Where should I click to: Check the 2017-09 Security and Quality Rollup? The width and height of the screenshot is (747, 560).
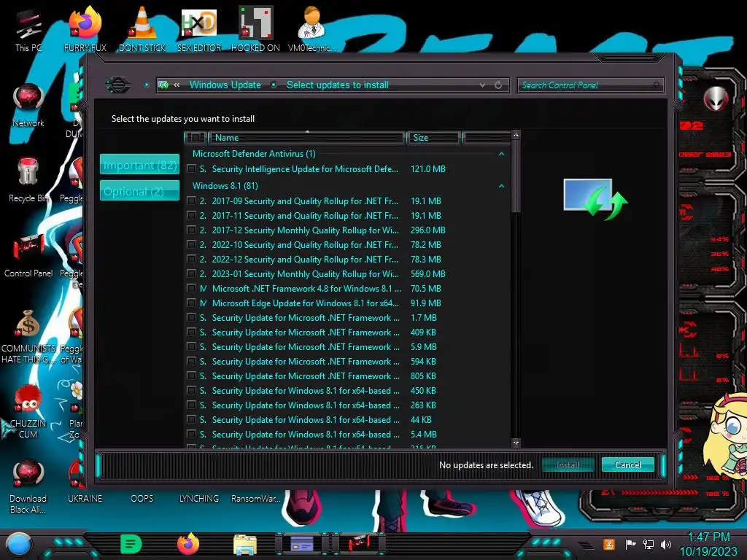(191, 201)
